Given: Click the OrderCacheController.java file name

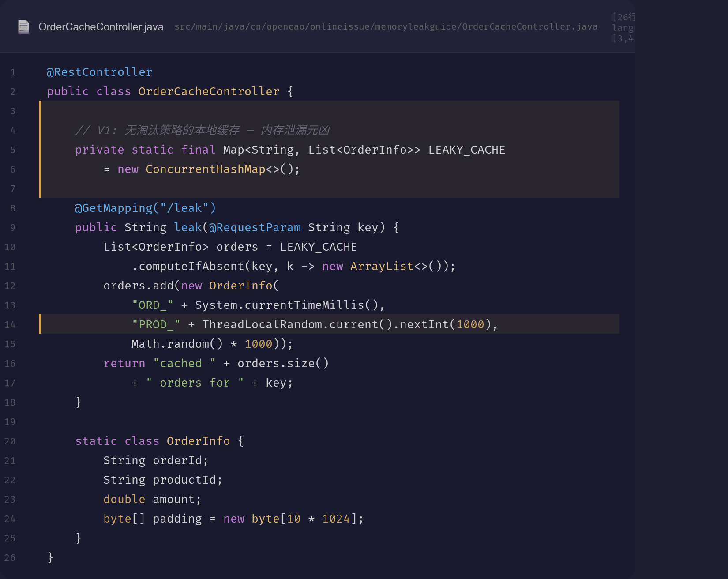Looking at the screenshot, I should [101, 27].
